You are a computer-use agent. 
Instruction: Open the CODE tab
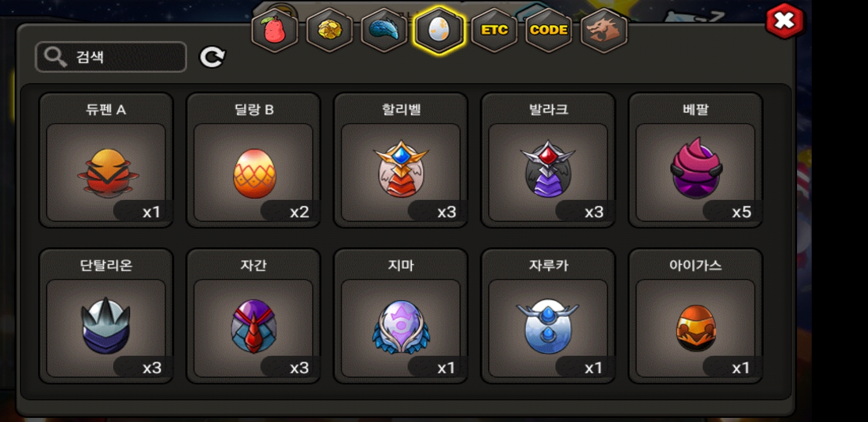[549, 30]
